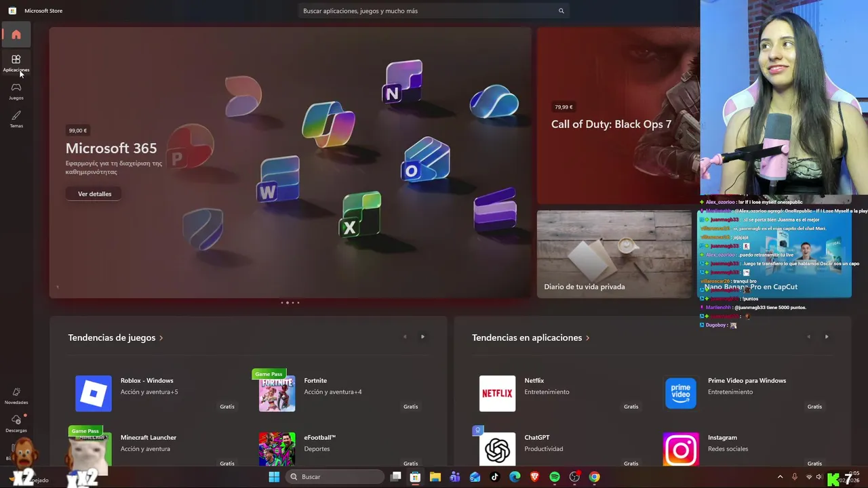Viewport: 868px width, 488px height.
Task: Open Microsoft Teams from the taskbar
Action: (x=455, y=477)
